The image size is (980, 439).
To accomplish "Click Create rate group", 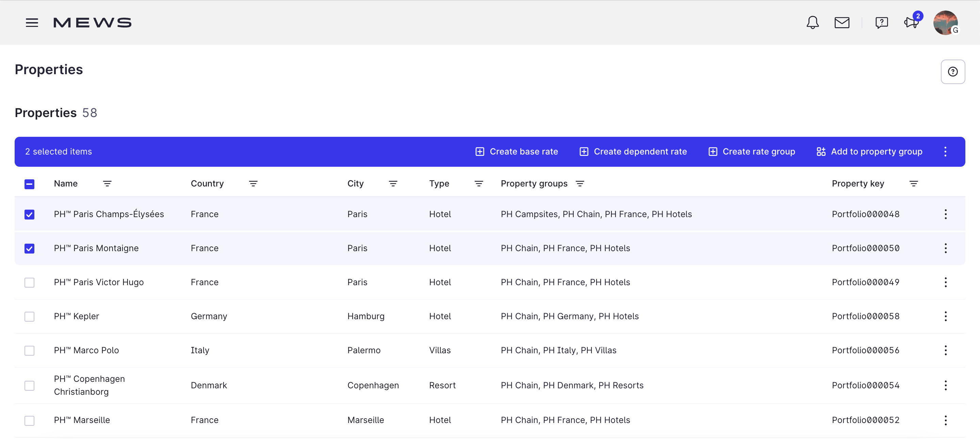I will coord(752,152).
